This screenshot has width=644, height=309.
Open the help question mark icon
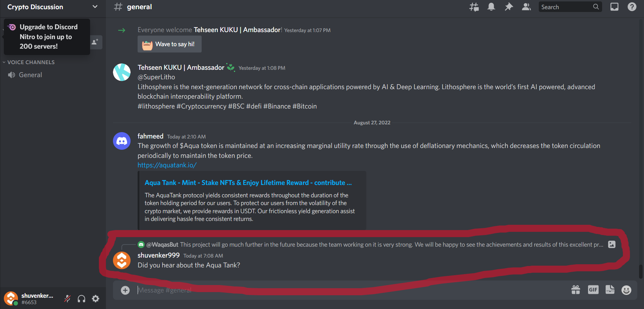coord(632,7)
